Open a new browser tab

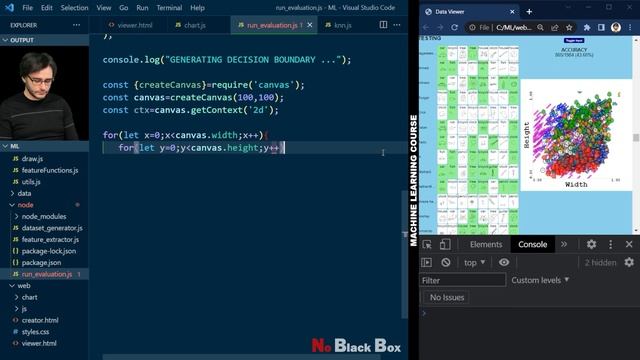click(x=529, y=12)
